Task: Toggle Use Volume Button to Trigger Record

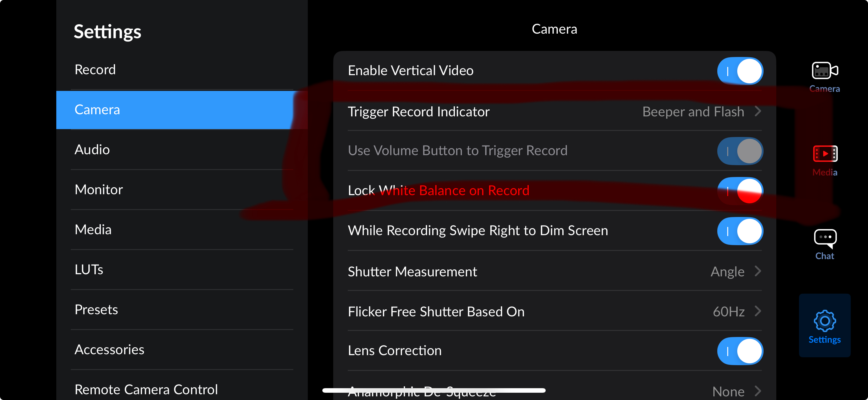Action: point(740,151)
